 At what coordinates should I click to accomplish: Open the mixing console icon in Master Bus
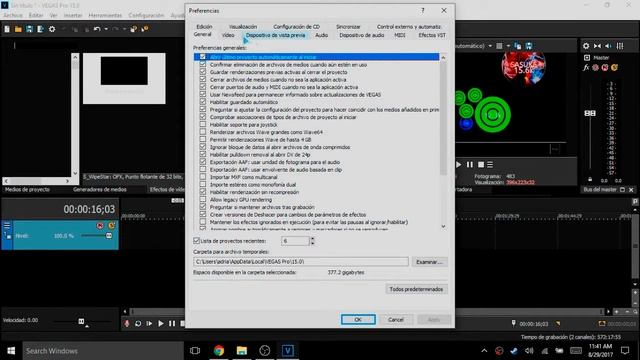click(x=620, y=46)
